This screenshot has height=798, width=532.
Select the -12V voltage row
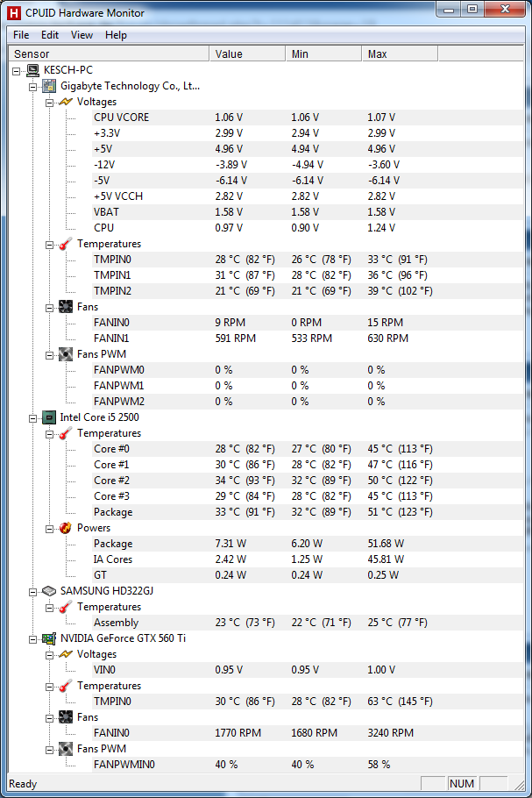[x=308, y=165]
